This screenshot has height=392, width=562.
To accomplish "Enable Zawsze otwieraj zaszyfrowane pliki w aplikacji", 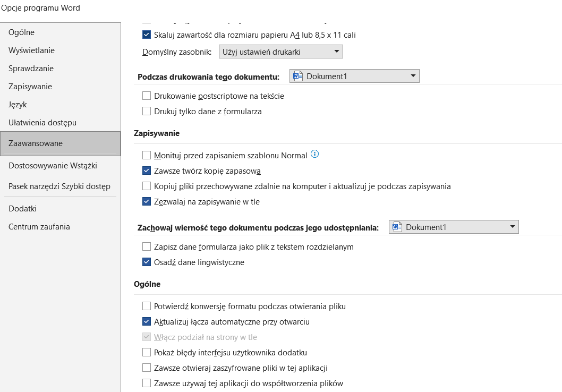I will [146, 368].
